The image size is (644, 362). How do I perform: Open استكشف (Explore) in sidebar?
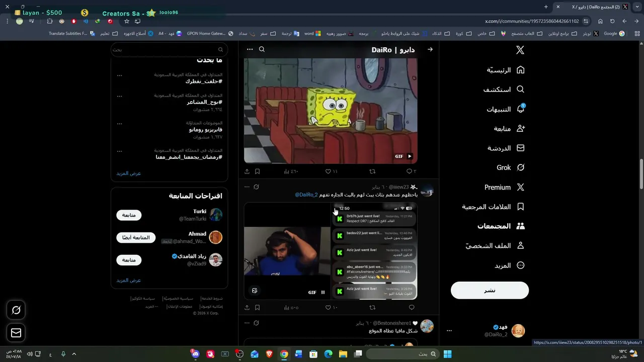504,89
